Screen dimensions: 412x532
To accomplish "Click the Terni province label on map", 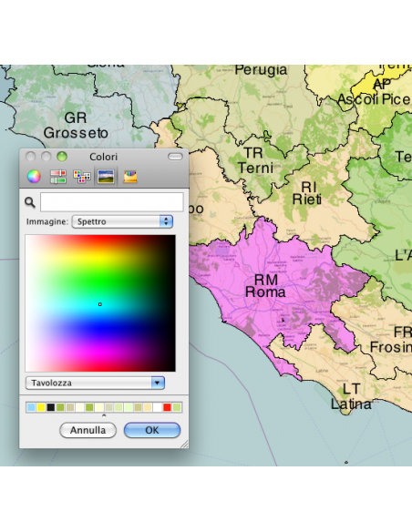I will coord(255,160).
